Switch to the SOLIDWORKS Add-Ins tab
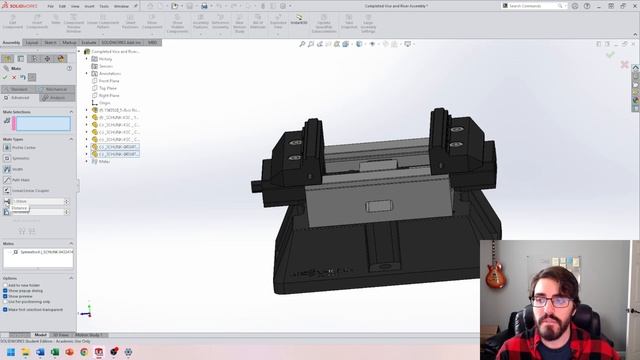The image size is (640, 360). pos(121,42)
